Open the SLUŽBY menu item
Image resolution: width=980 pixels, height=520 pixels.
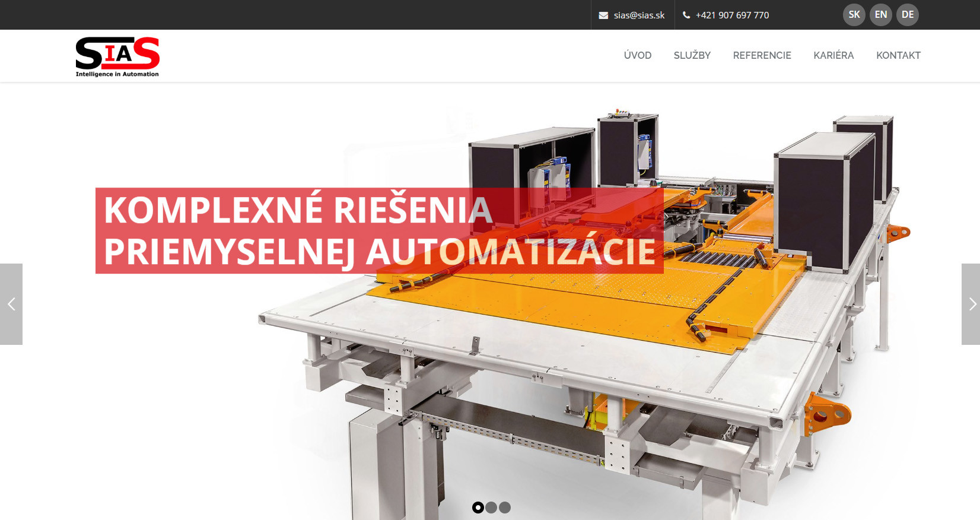pos(692,55)
